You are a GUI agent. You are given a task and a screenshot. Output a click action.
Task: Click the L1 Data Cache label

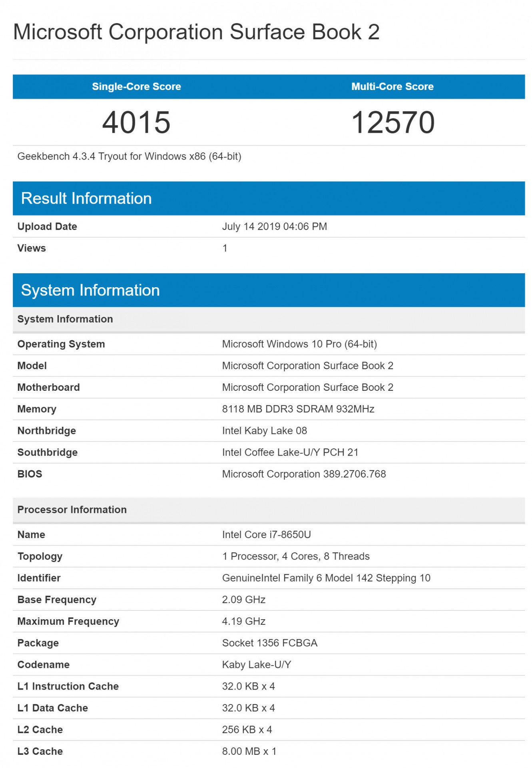point(52,708)
